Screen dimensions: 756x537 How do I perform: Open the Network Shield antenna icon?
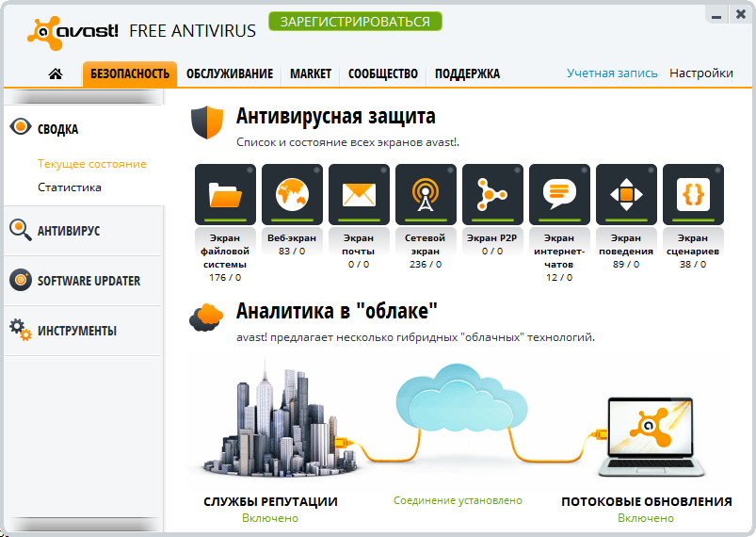pyautogui.click(x=426, y=194)
